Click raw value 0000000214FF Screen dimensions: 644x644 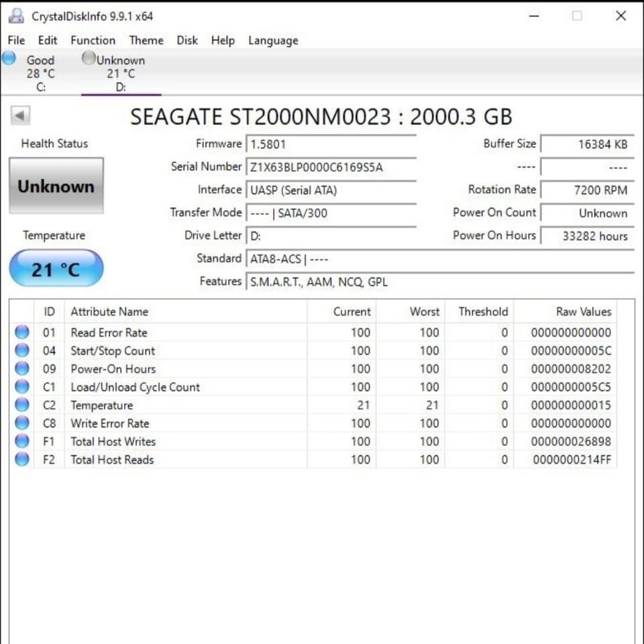[x=572, y=459]
